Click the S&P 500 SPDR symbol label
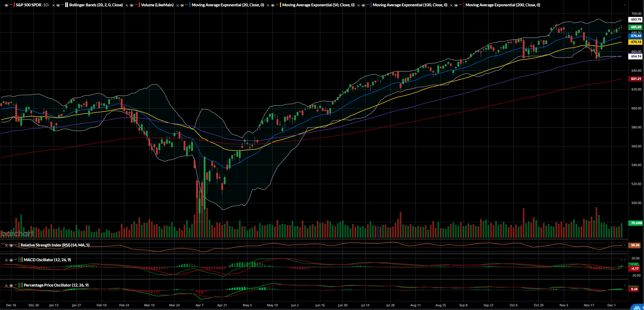This screenshot has width=644, height=310. [28, 5]
